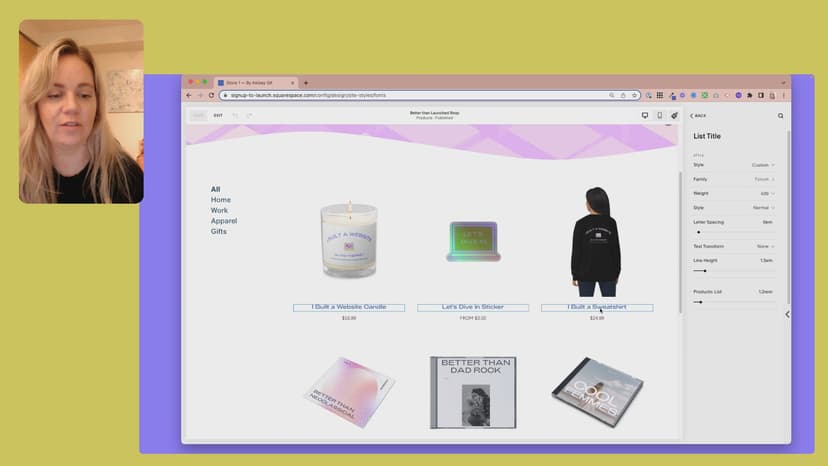Go back using the Back button
Image resolution: width=828 pixels, height=466 pixels.
tap(698, 115)
